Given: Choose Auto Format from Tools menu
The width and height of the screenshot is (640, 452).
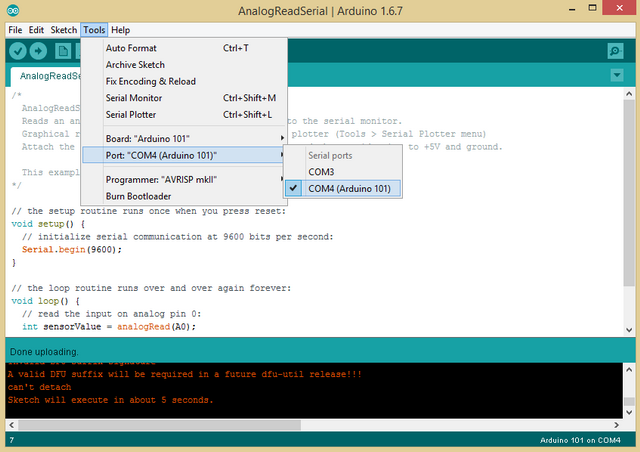Looking at the screenshot, I should (184, 48).
